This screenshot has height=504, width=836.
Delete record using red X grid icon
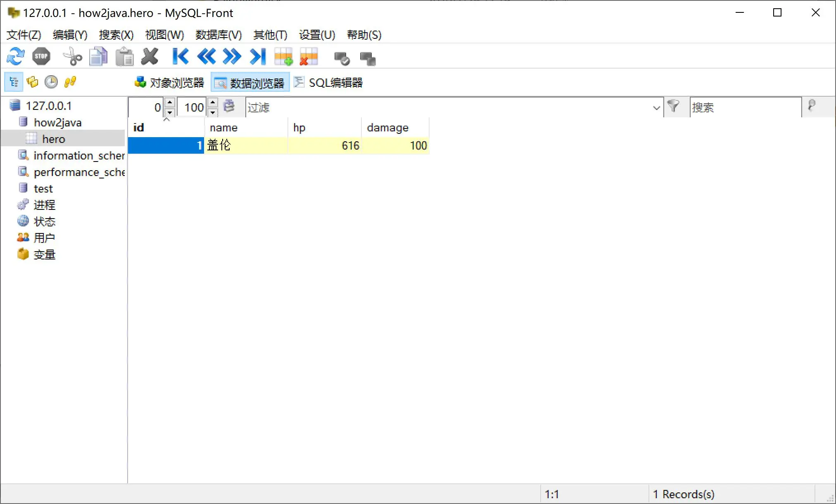click(309, 56)
